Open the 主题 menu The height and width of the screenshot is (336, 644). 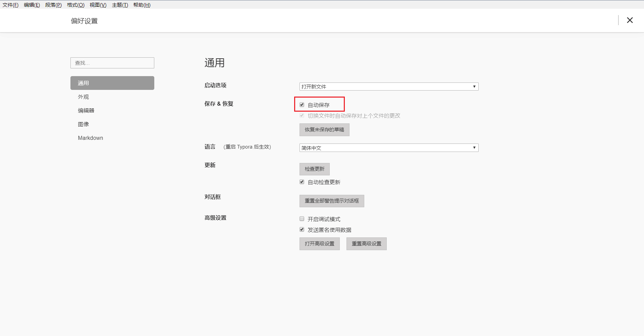click(120, 5)
